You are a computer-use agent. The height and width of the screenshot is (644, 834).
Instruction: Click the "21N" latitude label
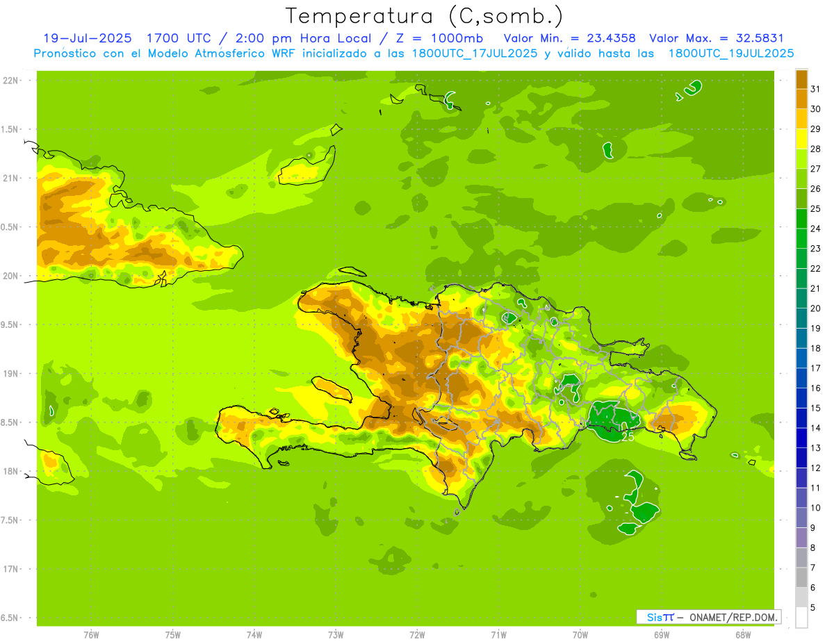click(11, 178)
